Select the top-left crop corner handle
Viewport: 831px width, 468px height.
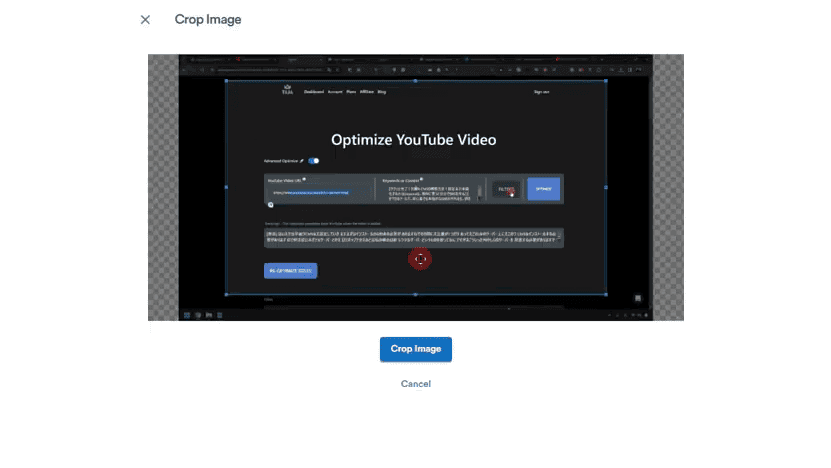(227, 81)
